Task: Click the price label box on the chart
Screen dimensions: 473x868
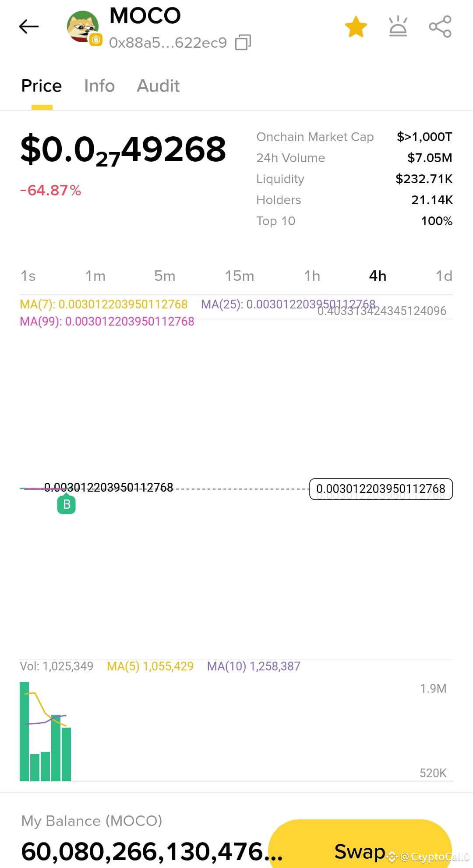Action: pos(381,489)
